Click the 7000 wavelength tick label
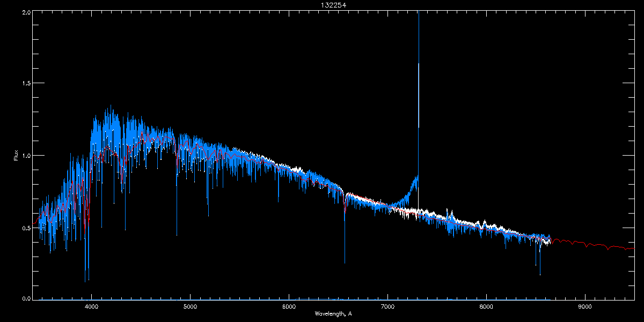The width and height of the screenshot is (644, 322). coord(387,307)
